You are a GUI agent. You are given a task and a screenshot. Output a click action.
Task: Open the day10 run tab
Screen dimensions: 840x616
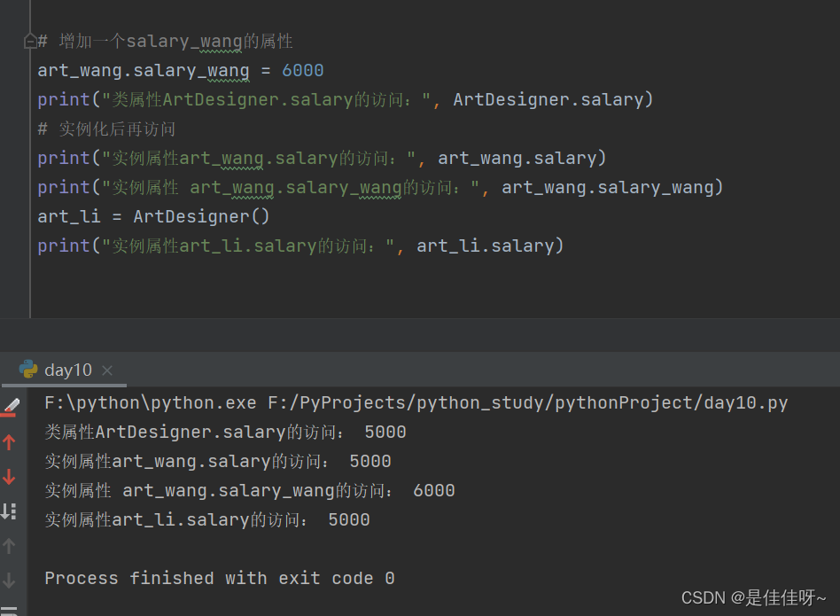67,370
